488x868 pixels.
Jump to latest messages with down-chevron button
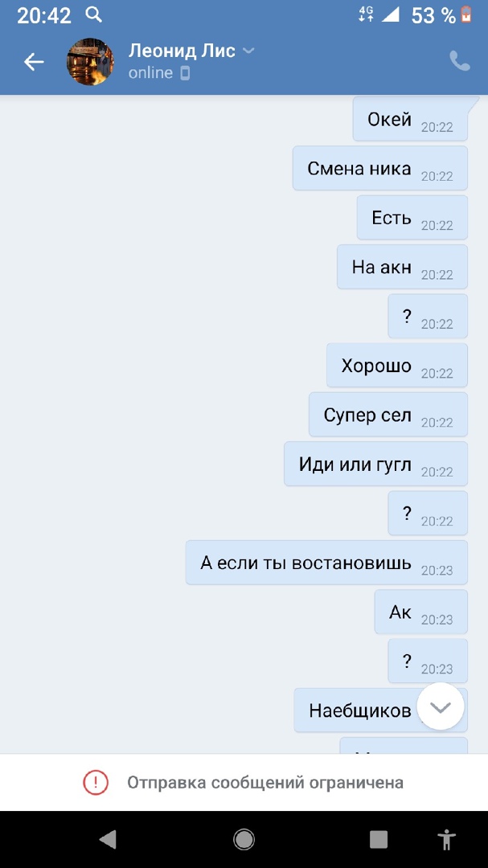point(441,706)
